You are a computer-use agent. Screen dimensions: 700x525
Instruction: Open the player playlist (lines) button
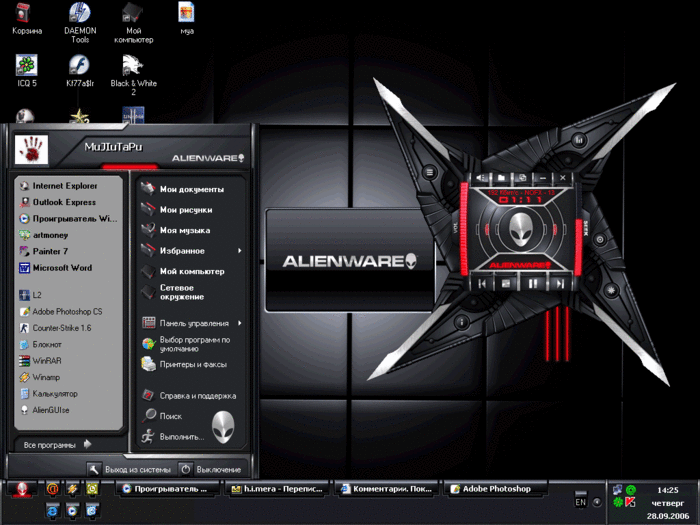(429, 172)
